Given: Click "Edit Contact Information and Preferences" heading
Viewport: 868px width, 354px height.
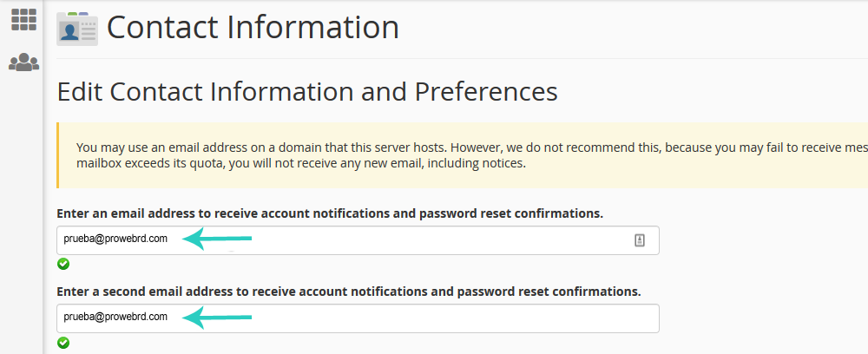Looking at the screenshot, I should pyautogui.click(x=306, y=91).
